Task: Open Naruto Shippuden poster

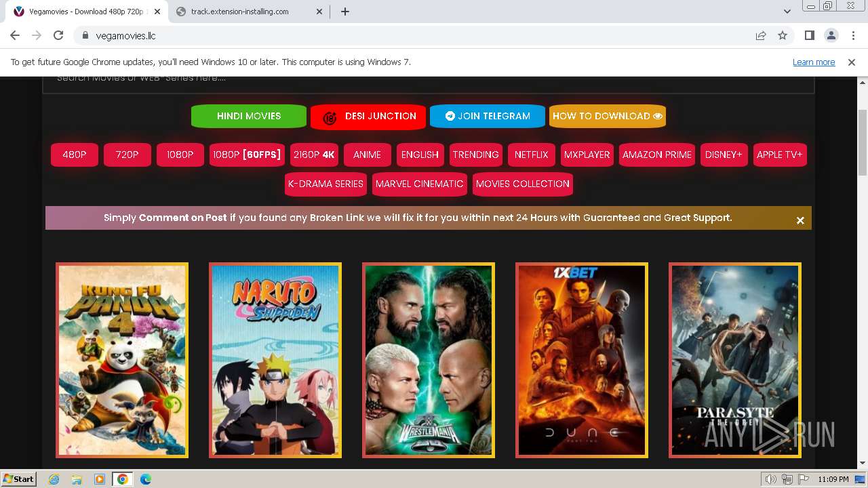Action: [x=275, y=360]
